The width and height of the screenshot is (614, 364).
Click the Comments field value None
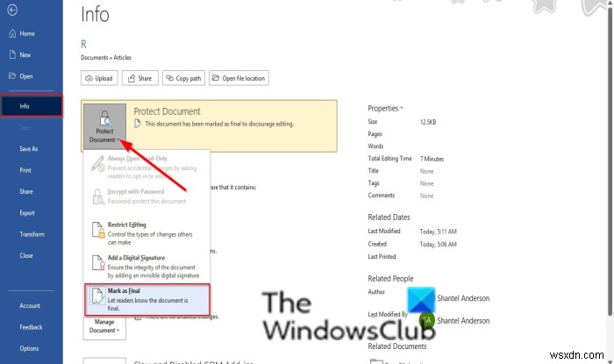(426, 196)
